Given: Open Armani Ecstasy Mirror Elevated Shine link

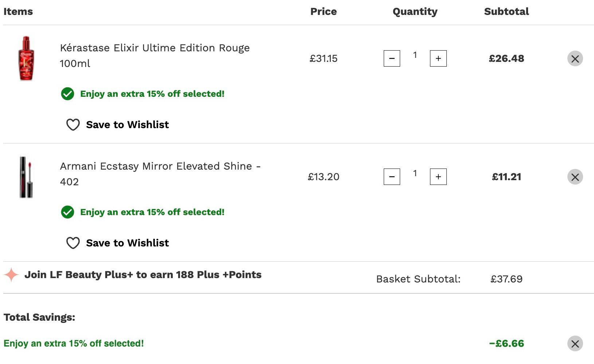Looking at the screenshot, I should tap(160, 174).
